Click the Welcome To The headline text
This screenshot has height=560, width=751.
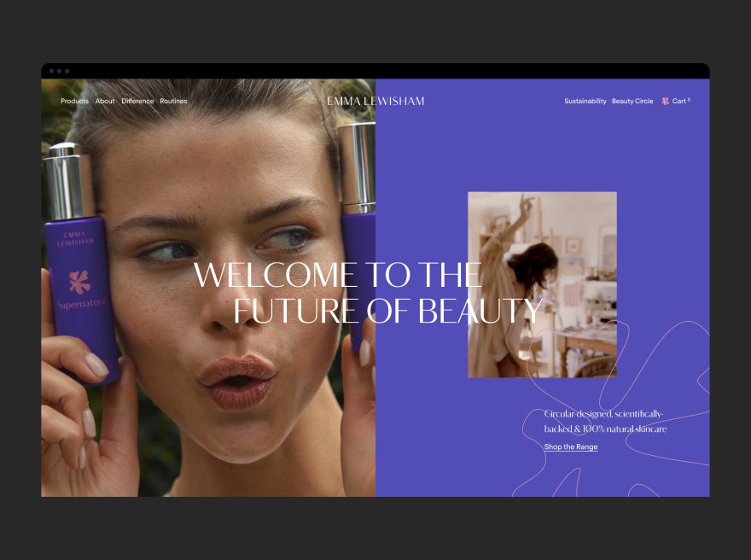click(338, 275)
